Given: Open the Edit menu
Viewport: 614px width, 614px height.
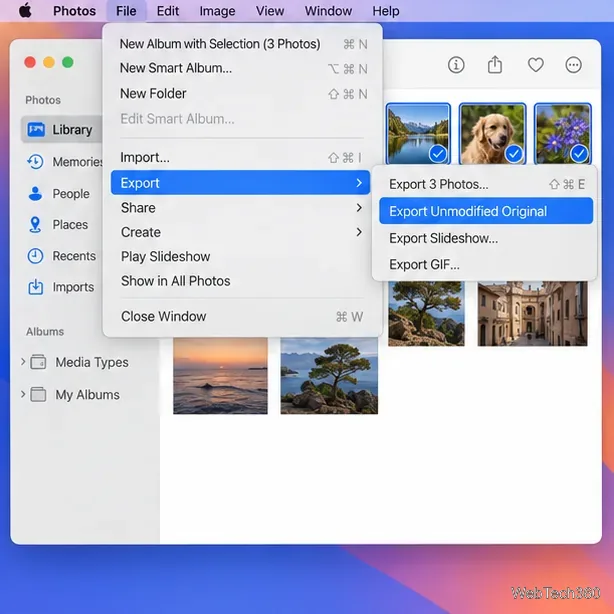Looking at the screenshot, I should (x=168, y=11).
